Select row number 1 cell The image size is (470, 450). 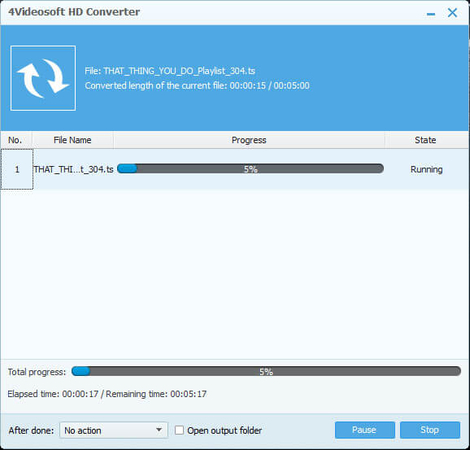pos(17,169)
